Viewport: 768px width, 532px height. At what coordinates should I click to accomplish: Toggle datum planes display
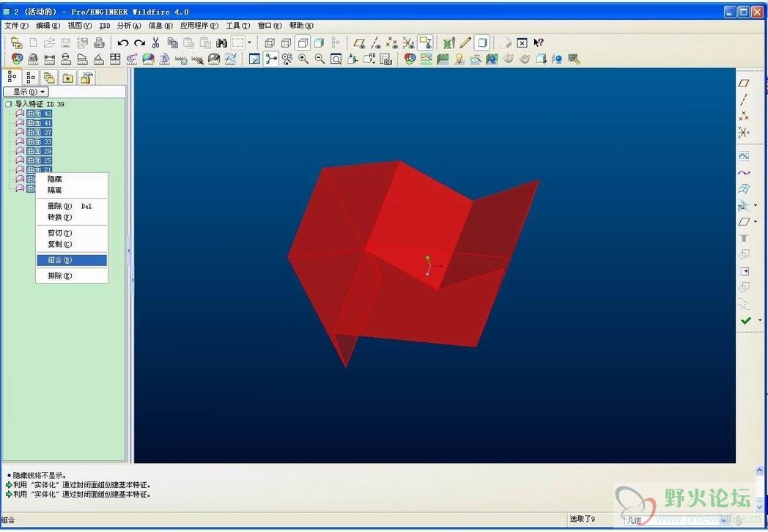(360, 43)
